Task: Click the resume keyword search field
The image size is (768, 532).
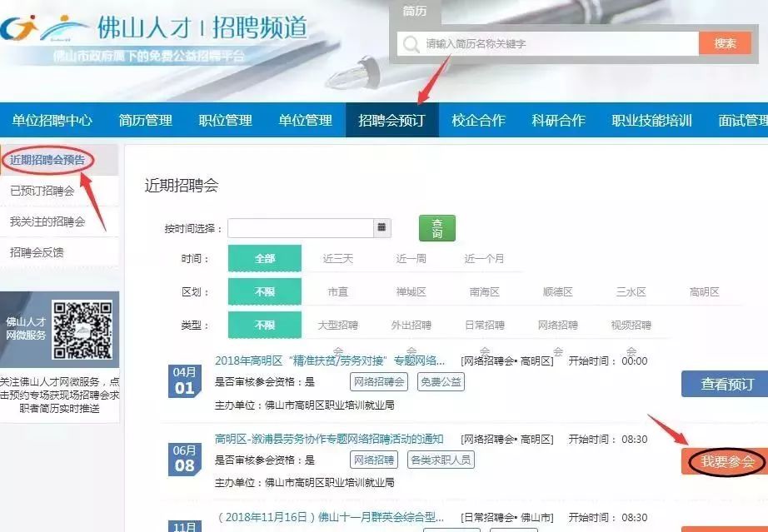Action: [x=547, y=44]
